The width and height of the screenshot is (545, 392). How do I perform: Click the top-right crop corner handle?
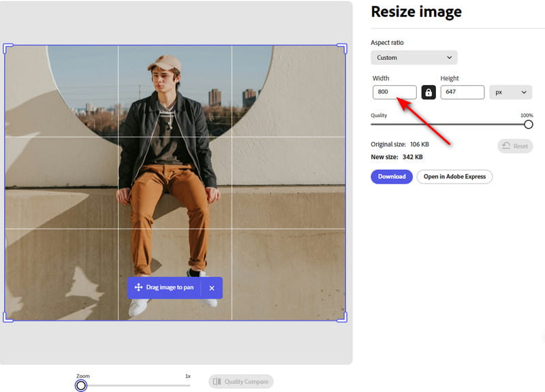344,47
